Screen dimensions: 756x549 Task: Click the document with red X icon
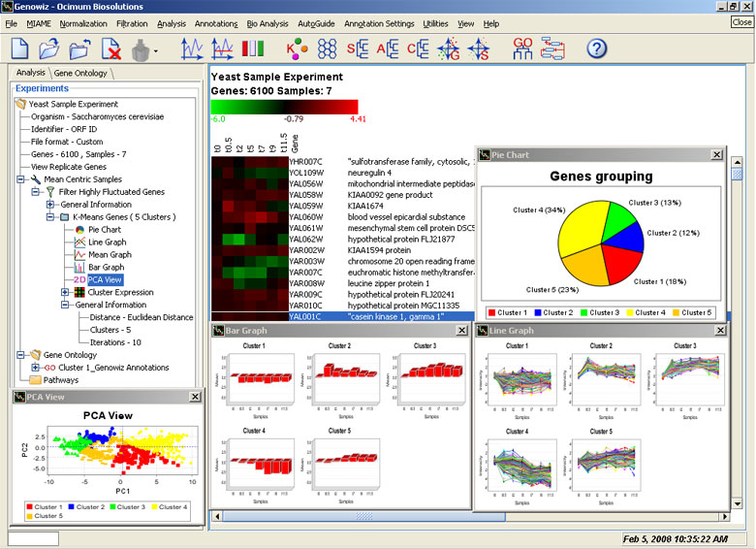click(x=110, y=48)
